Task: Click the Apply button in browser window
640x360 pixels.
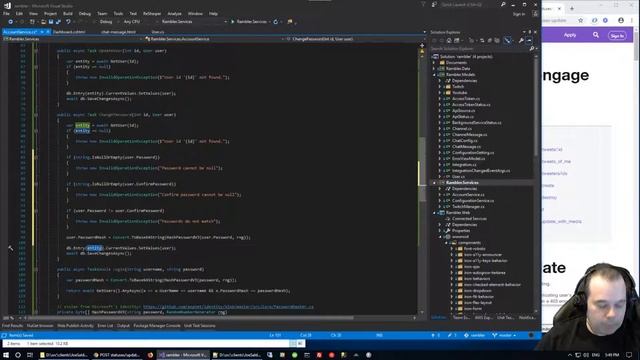Action: pos(570,35)
